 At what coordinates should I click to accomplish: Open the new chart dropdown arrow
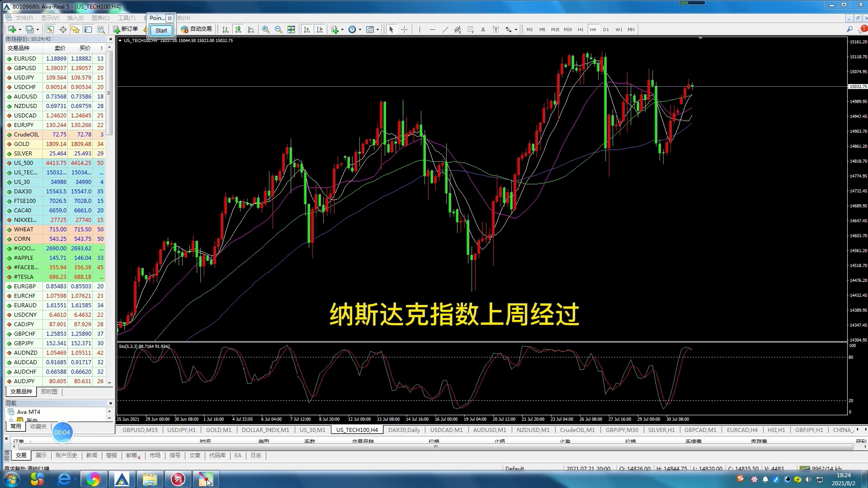coord(20,29)
